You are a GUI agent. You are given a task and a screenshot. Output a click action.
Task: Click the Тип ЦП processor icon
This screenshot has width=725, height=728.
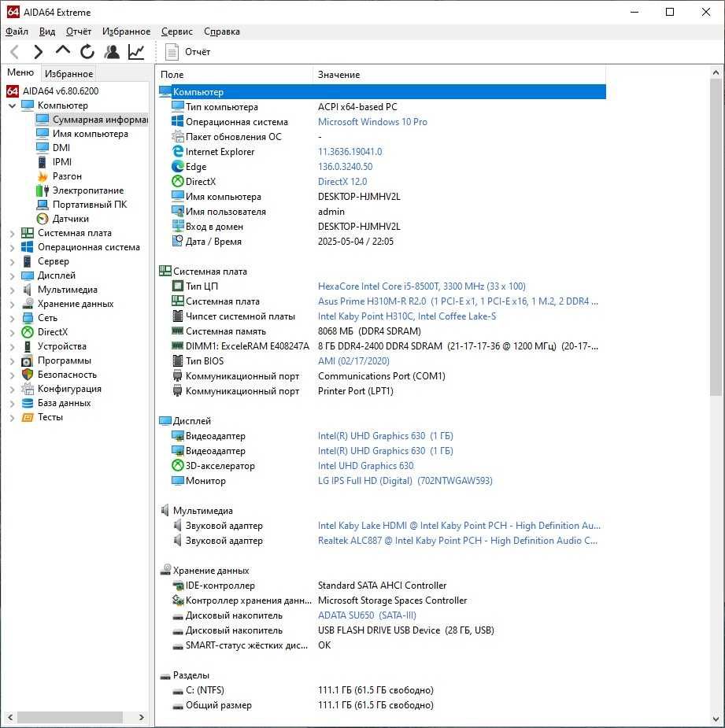click(x=177, y=286)
